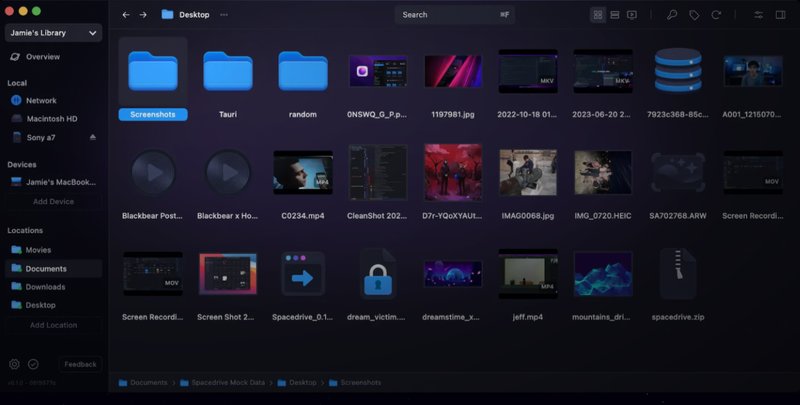Switch to grid view layout

tap(598, 15)
